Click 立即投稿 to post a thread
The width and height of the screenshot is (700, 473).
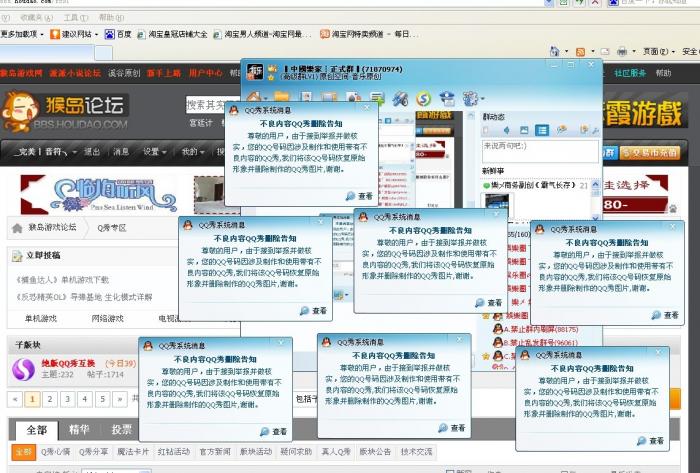43,256
